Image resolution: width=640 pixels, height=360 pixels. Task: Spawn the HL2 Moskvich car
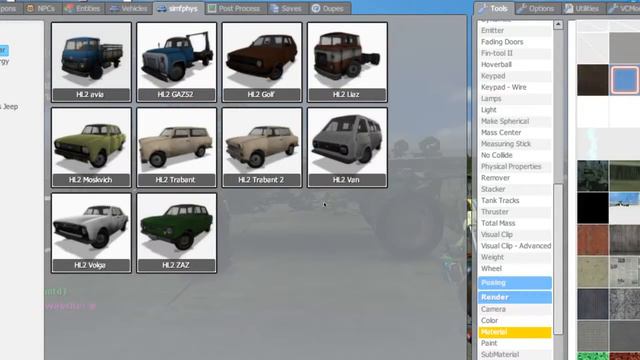[x=91, y=147]
